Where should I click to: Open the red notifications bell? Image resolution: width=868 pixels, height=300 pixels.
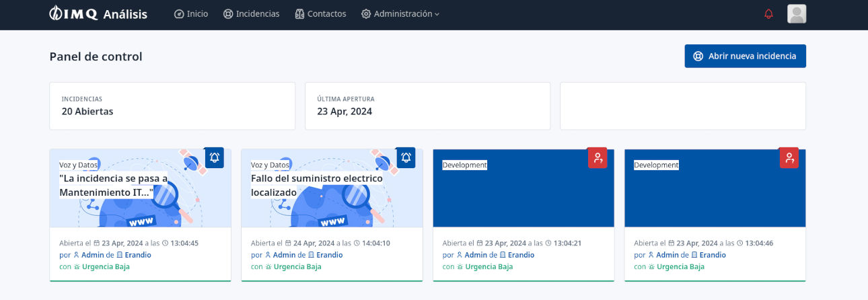pyautogui.click(x=768, y=13)
